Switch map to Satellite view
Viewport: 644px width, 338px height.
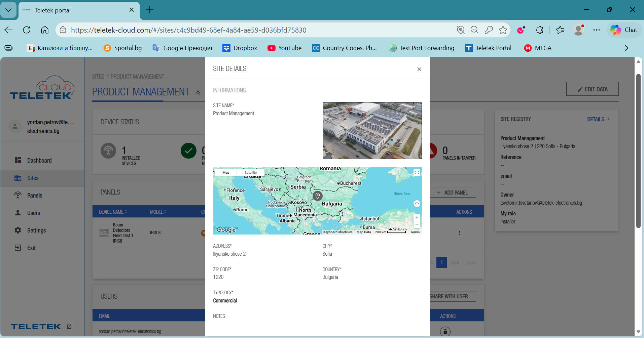251,172
